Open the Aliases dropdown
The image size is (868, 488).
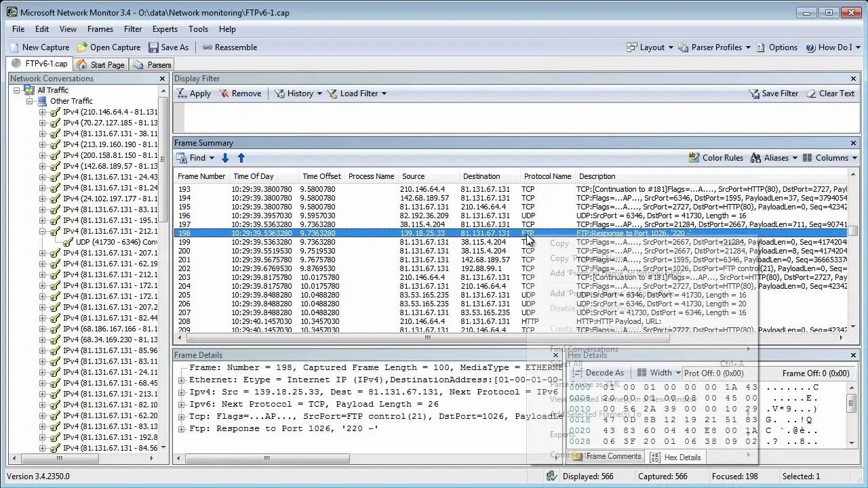[x=774, y=158]
